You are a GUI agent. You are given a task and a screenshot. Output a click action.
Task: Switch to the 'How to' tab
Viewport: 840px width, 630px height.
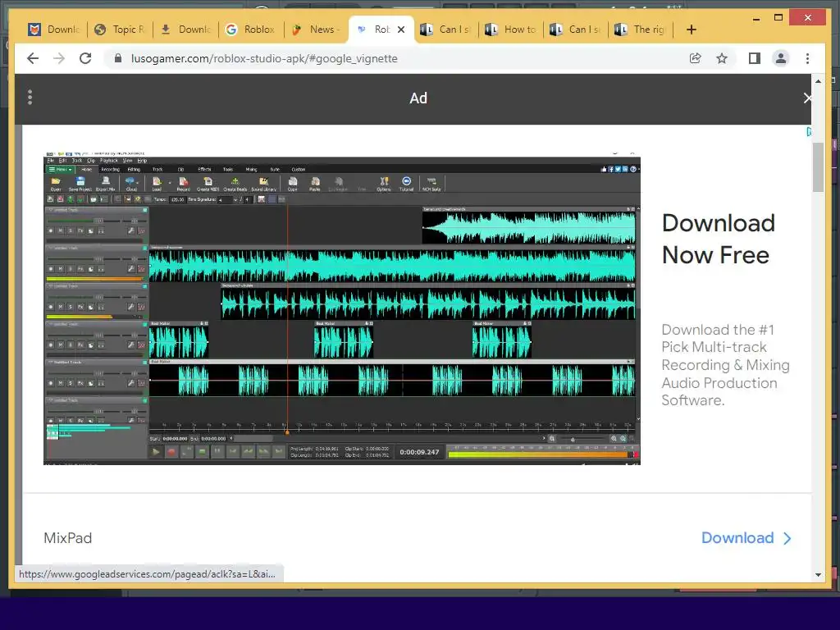511,30
